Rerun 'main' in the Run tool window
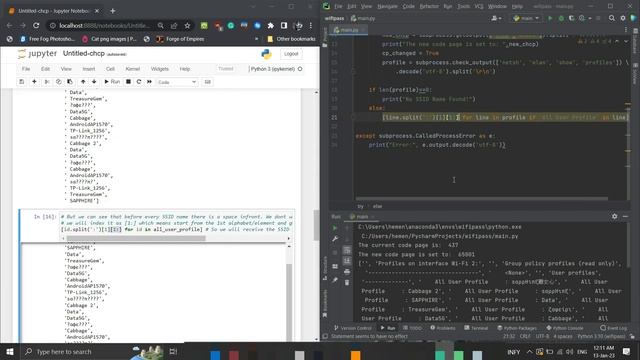 (x=335, y=228)
